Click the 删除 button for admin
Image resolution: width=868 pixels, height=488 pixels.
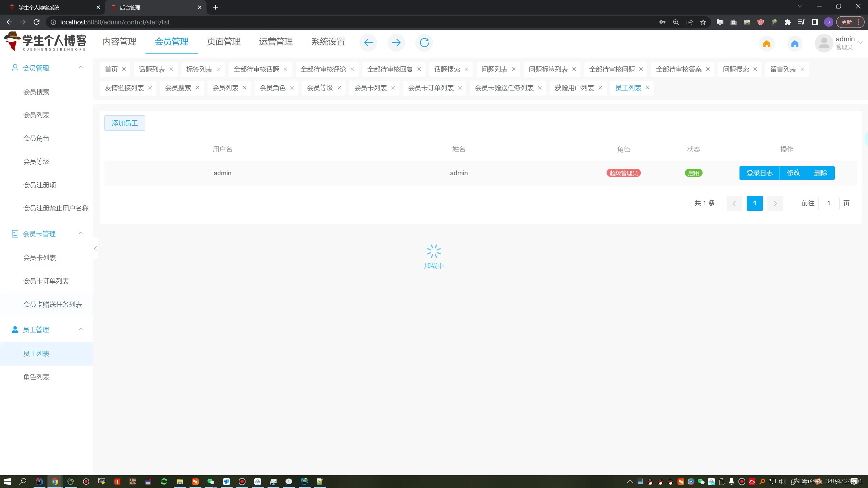(821, 173)
